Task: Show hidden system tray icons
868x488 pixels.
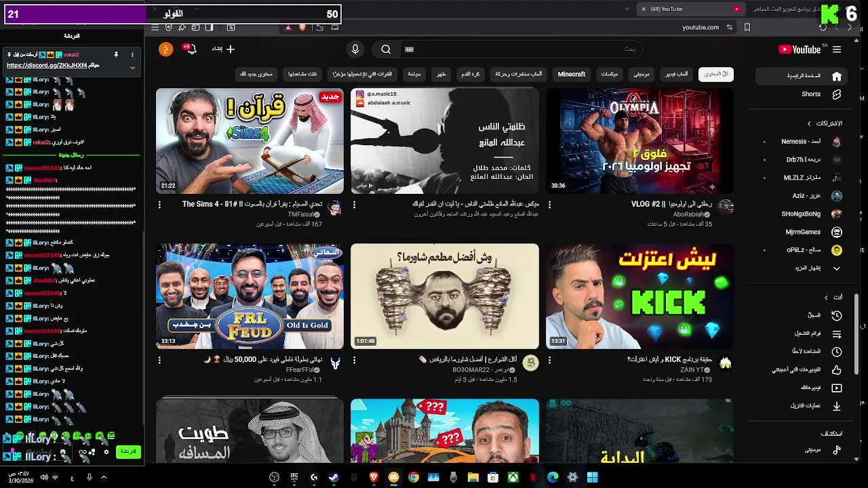Action: (104, 477)
